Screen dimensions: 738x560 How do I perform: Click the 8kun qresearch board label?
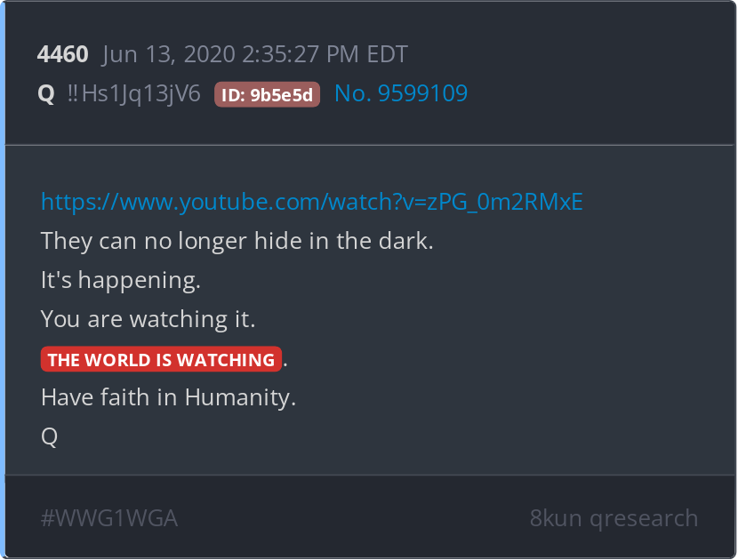pyautogui.click(x=614, y=518)
